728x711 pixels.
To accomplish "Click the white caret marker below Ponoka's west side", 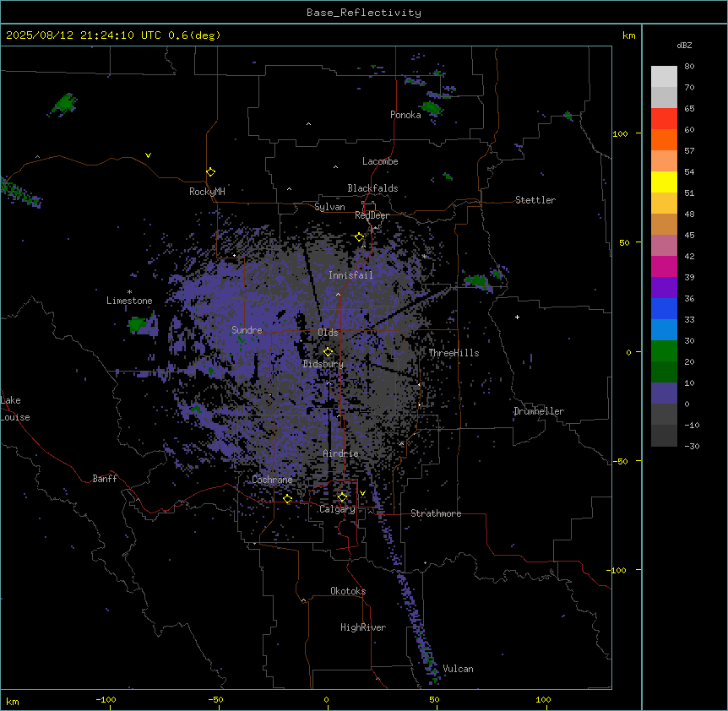I will coord(308,124).
